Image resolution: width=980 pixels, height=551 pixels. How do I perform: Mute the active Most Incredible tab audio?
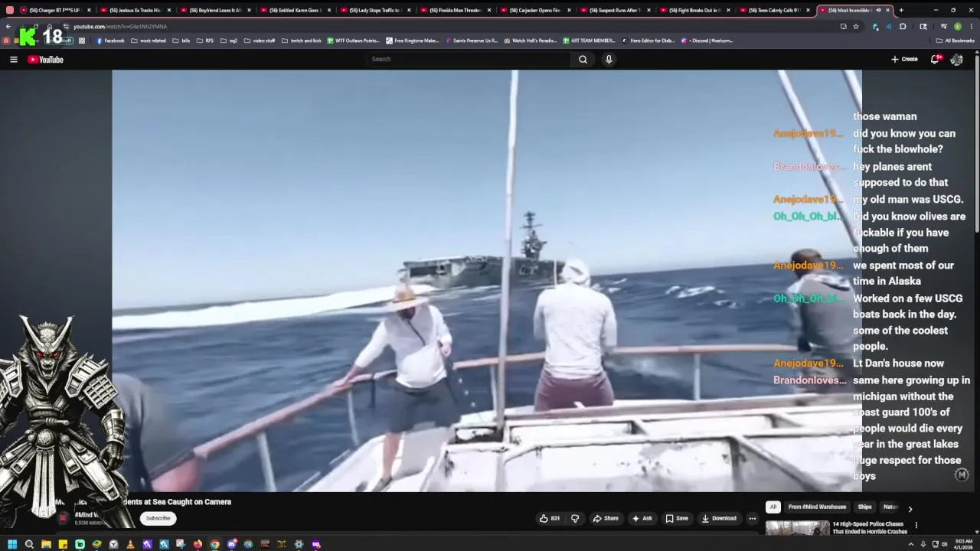pyautogui.click(x=877, y=10)
